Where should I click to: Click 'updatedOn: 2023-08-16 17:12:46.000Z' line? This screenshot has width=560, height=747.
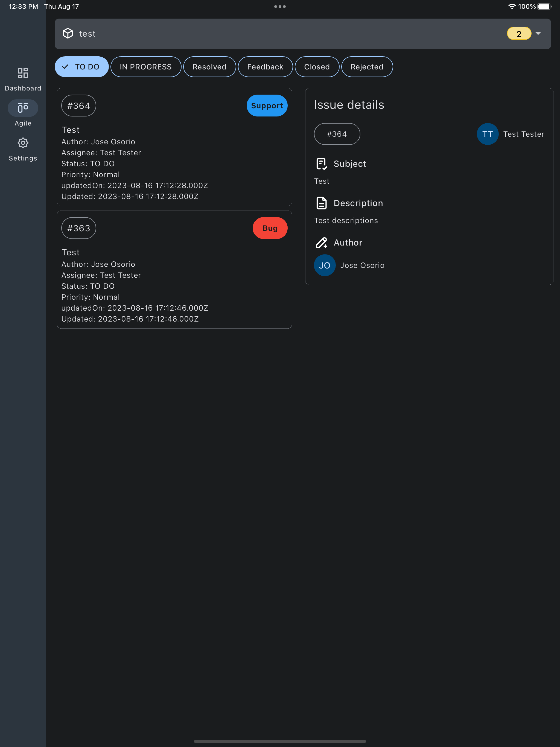pos(135,308)
